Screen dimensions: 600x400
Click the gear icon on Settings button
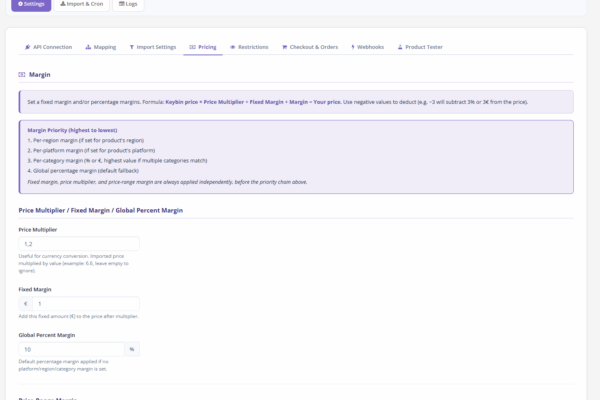(20, 4)
